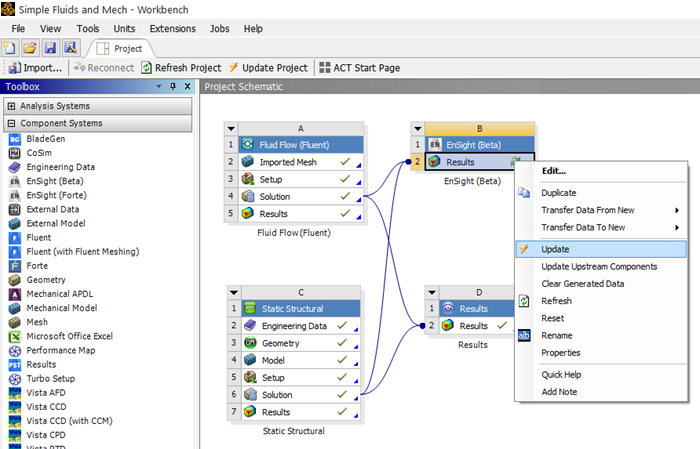Open the Help menu
This screenshot has width=700, height=449.
(x=253, y=29)
